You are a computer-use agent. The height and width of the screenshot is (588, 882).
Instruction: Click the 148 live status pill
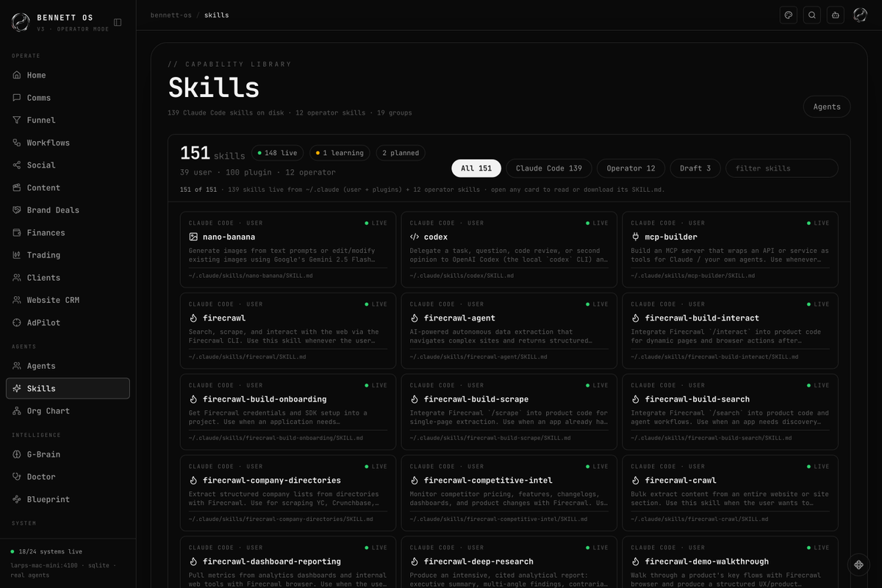pos(278,153)
